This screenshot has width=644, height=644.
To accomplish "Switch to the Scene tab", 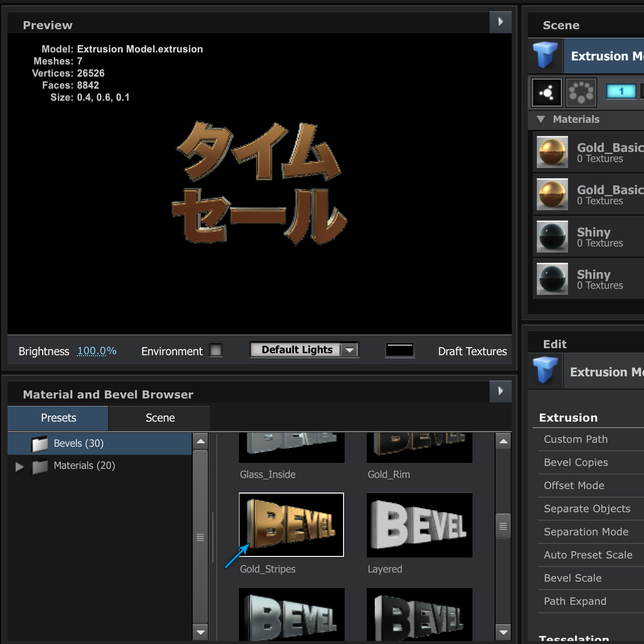I will [x=160, y=418].
